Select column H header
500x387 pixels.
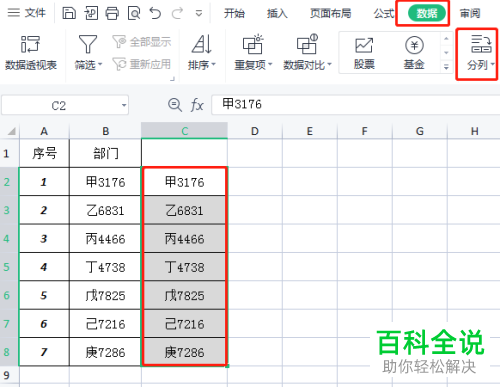click(475, 131)
